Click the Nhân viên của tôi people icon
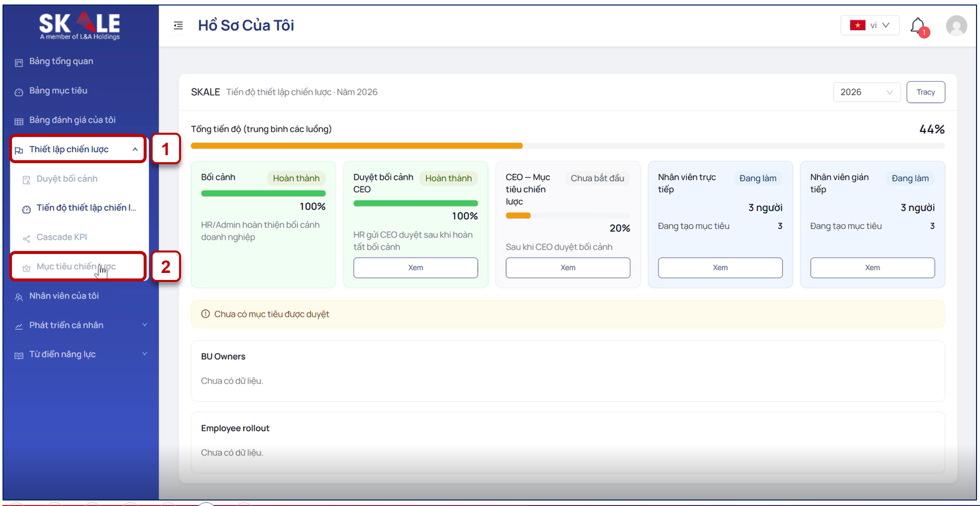Viewport: 980px width, 506px height. (x=19, y=297)
